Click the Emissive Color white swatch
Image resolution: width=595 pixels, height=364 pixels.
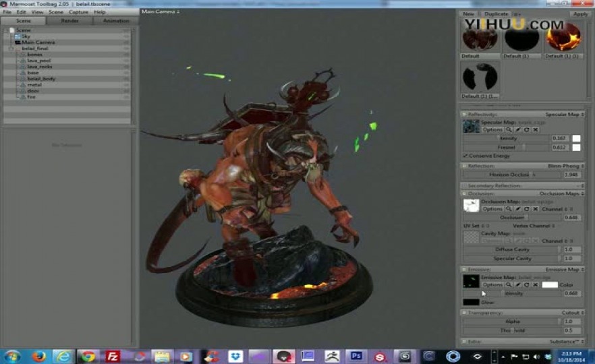(549, 284)
